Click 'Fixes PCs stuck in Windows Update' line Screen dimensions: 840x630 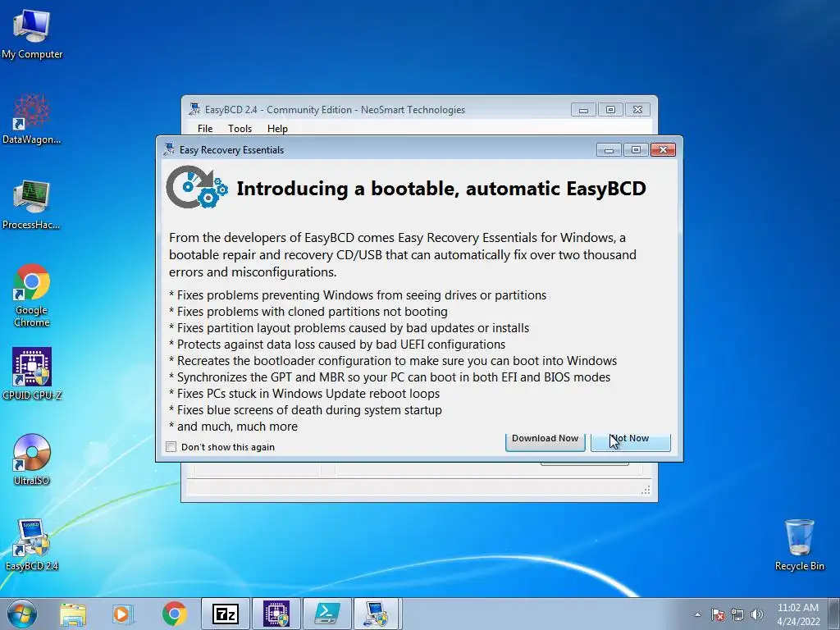pos(304,394)
